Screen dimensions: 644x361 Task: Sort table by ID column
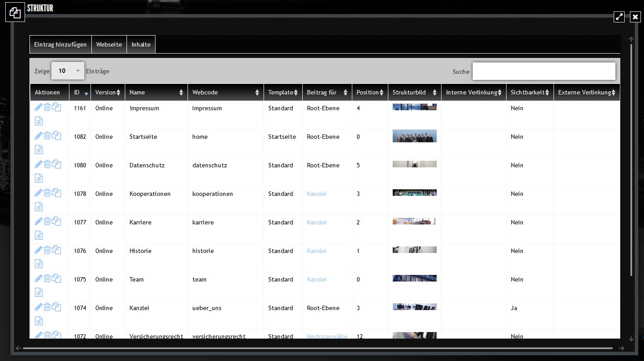[80, 92]
